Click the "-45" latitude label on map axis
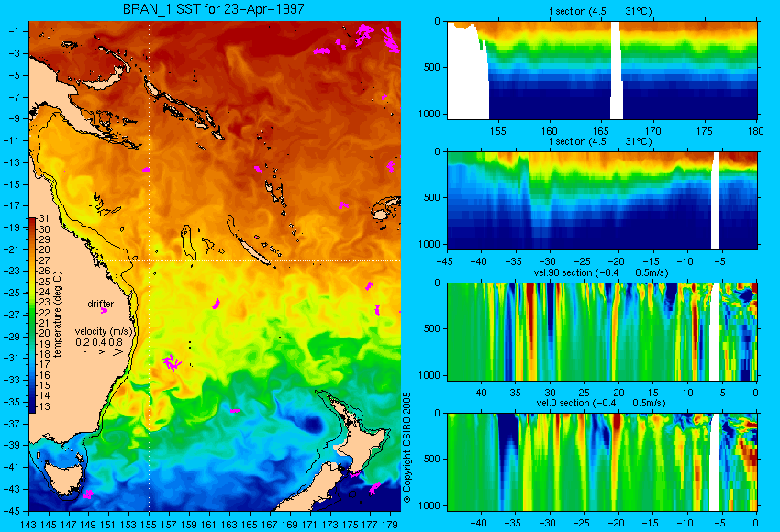 (x=14, y=511)
